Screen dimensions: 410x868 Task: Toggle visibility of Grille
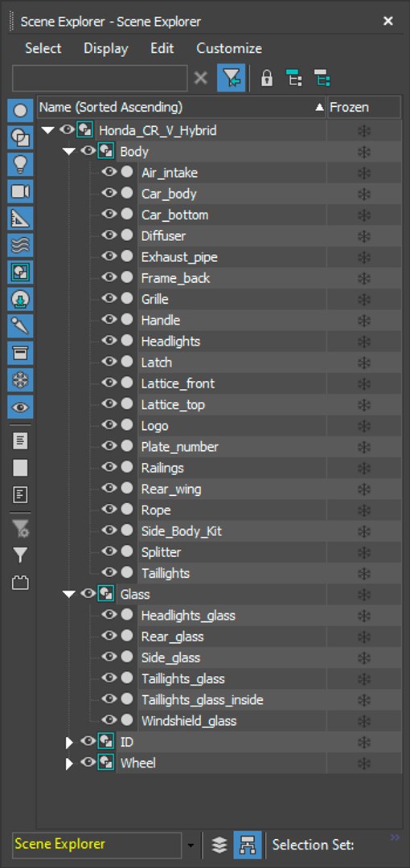tap(109, 298)
